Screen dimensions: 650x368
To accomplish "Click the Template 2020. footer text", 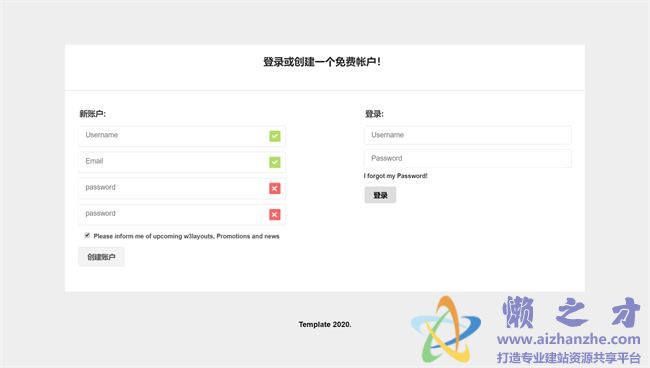I will tap(325, 324).
